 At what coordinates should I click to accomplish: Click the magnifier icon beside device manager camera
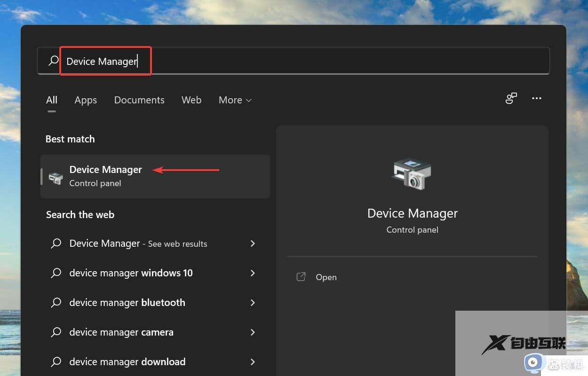[x=56, y=332]
